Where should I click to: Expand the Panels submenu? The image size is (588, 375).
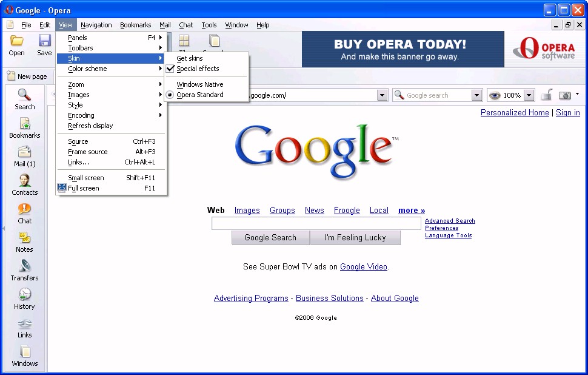pos(110,38)
